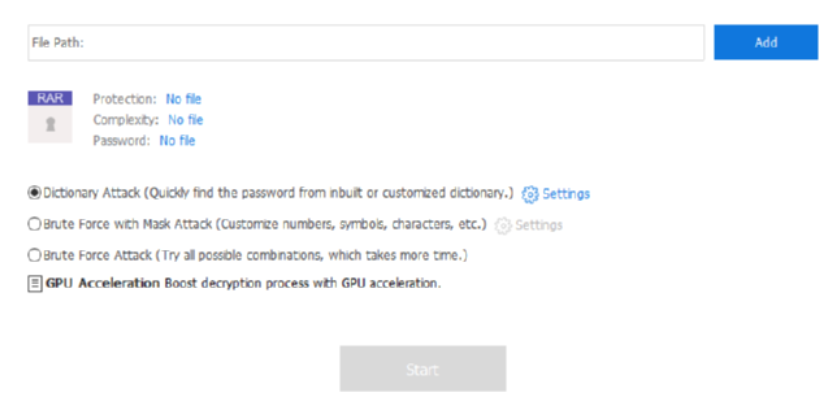This screenshot has width=824, height=420.
Task: Select the Dictionary Attack radio button
Action: 34,193
